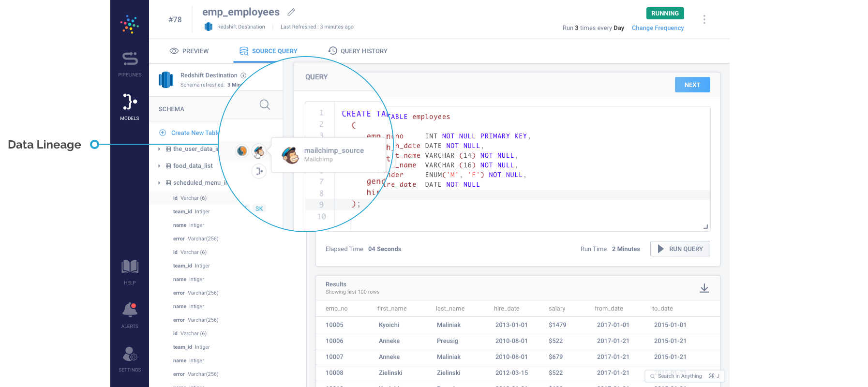Click the Preusig last name cell
Screen dimensions: 868x387
coord(448,341)
